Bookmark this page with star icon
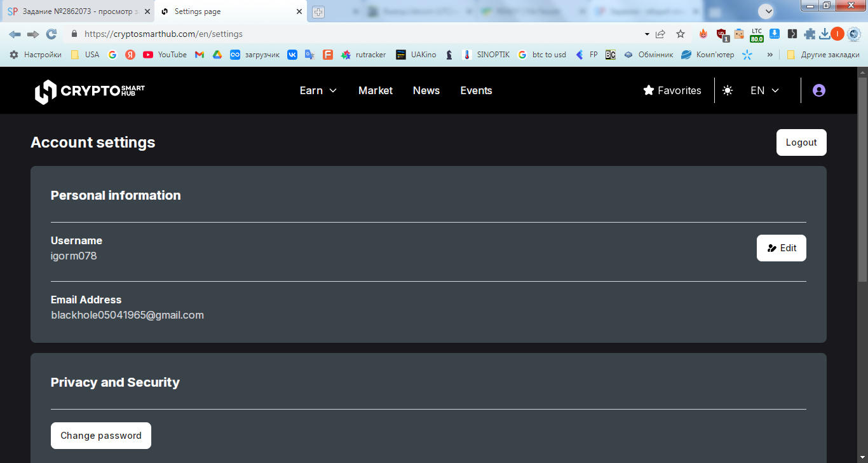Screen dimensions: 868x463 (x=681, y=34)
